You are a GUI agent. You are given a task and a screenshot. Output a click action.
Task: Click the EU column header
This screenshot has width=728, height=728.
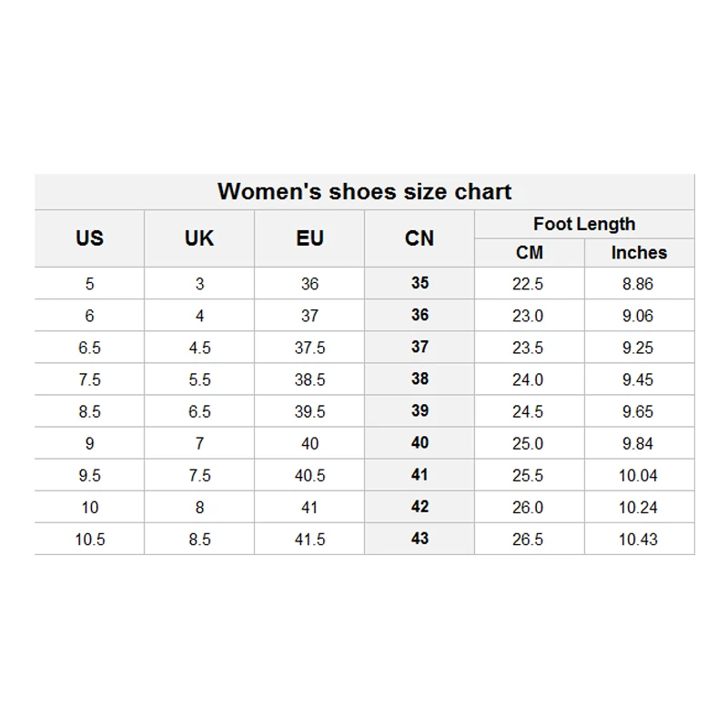(x=309, y=238)
